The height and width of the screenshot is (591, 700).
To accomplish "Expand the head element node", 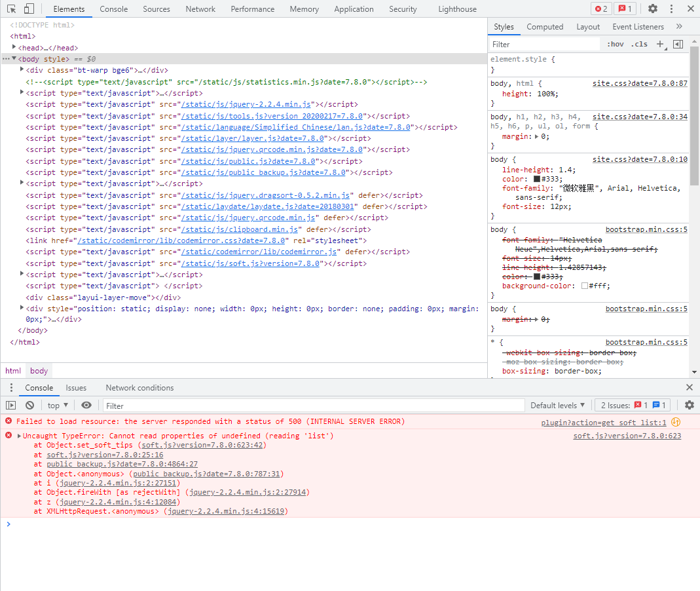I will tap(14, 47).
